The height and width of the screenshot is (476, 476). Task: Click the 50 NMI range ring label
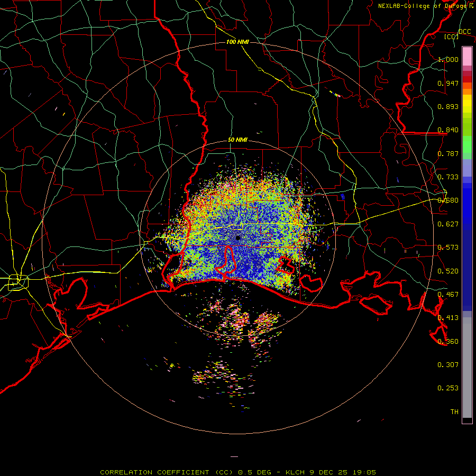click(237, 140)
